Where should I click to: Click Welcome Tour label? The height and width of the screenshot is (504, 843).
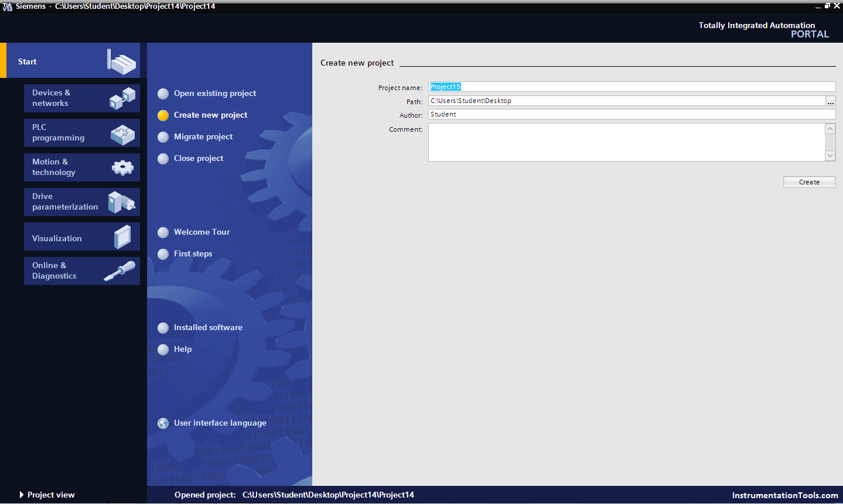pos(202,232)
